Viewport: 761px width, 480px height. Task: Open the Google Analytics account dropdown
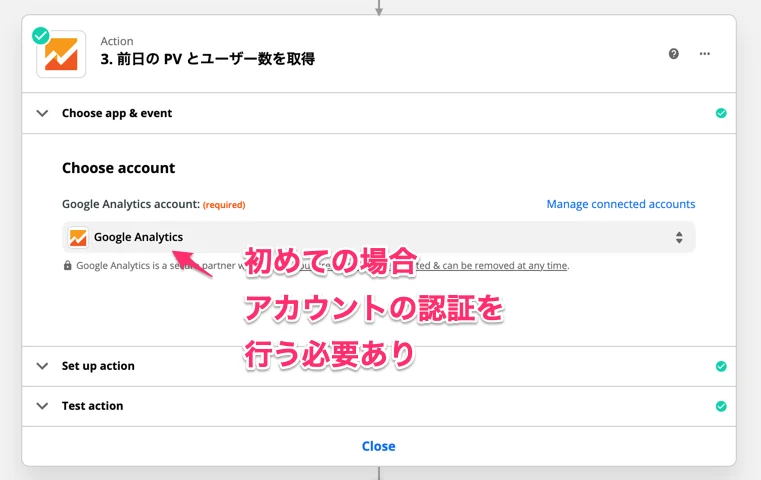pos(379,237)
